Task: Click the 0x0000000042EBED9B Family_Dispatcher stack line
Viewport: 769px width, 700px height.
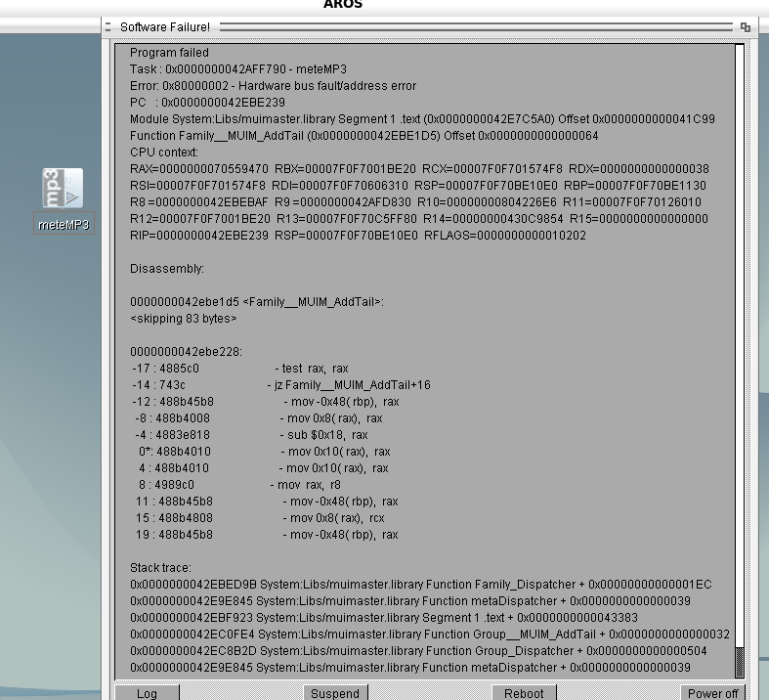Action: pos(421,585)
